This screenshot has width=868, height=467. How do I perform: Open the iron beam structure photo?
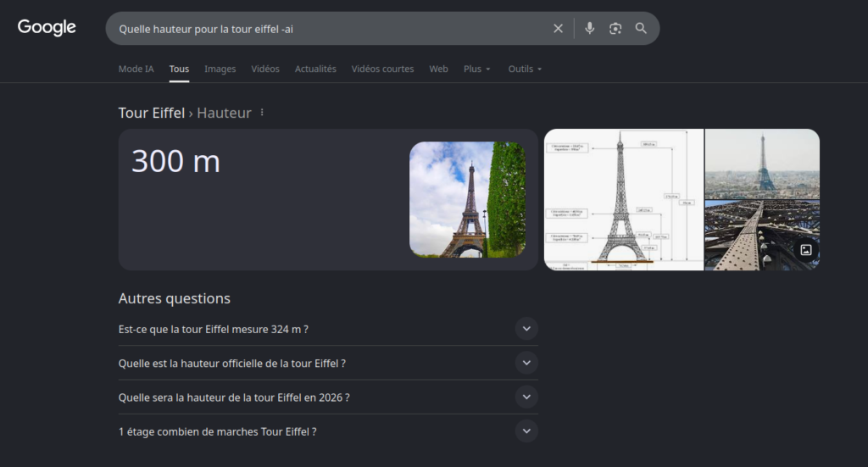pos(762,236)
